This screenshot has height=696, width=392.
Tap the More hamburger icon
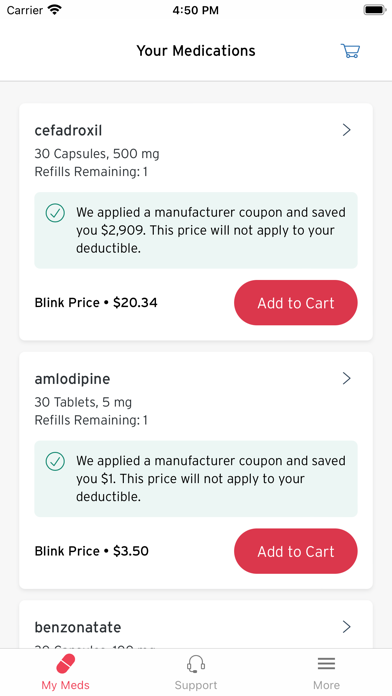pyautogui.click(x=326, y=664)
